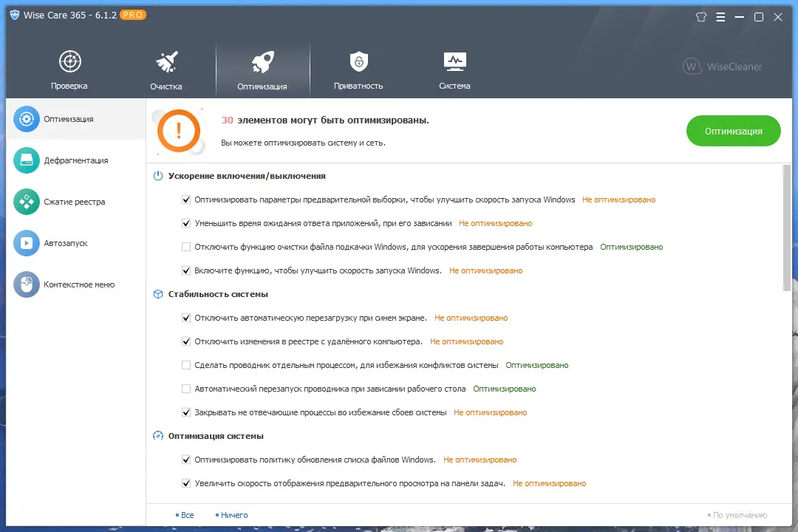
Task: Select the Автозапуск play sidebar icon
Action: (27, 243)
